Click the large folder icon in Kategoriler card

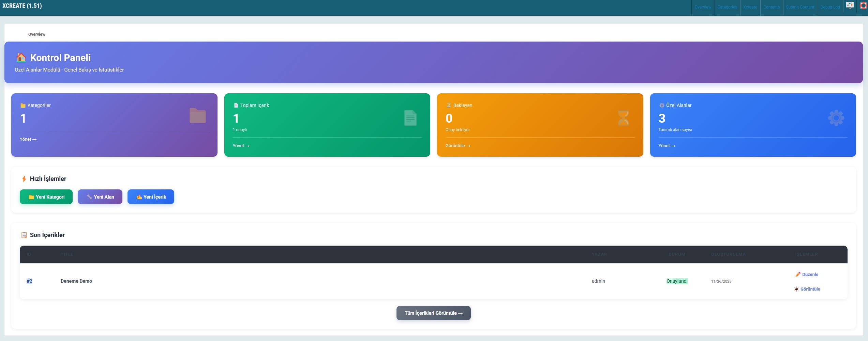click(197, 116)
